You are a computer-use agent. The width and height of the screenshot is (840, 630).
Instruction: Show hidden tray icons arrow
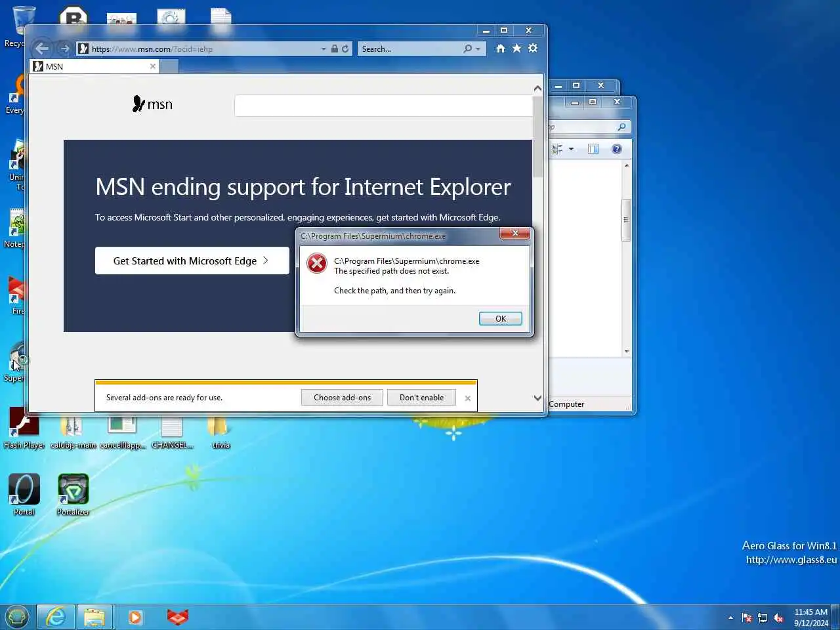[730, 618]
